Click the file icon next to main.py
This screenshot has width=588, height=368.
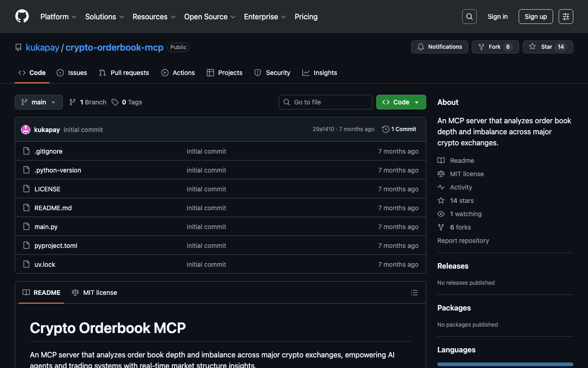tap(27, 227)
